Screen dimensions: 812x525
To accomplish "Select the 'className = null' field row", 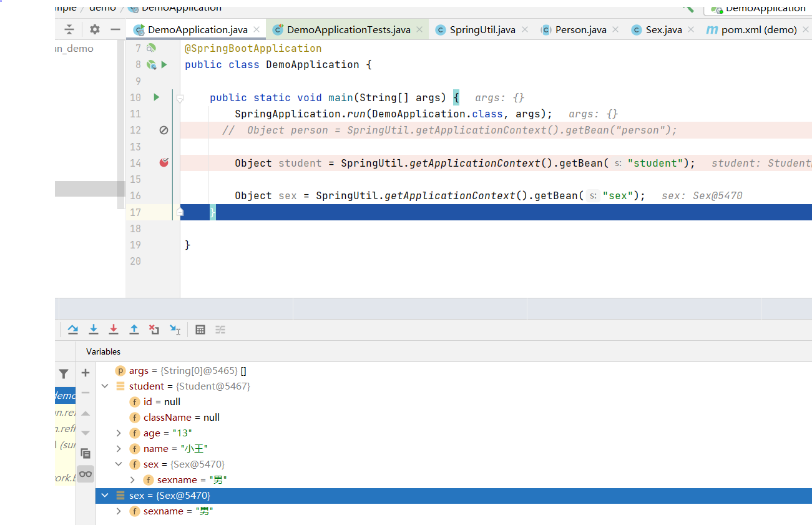I will click(x=453, y=418).
